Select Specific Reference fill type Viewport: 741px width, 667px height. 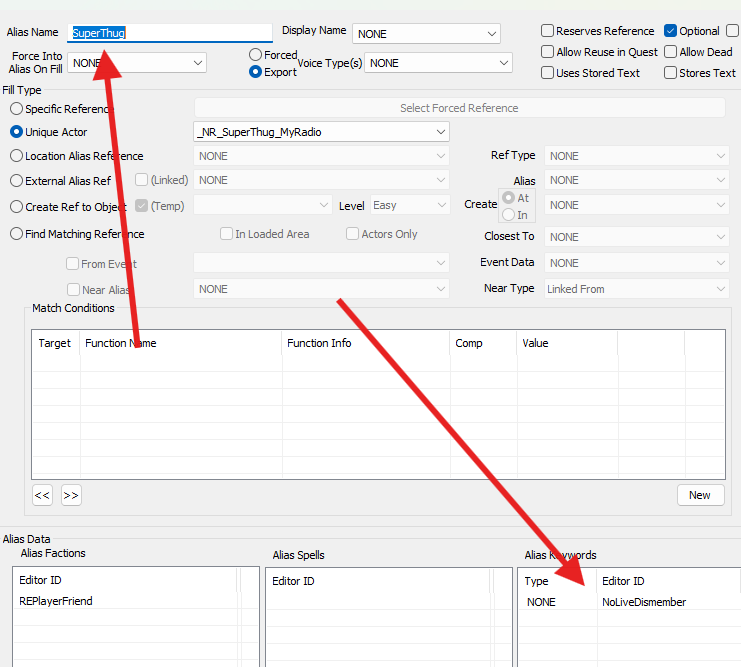point(17,109)
